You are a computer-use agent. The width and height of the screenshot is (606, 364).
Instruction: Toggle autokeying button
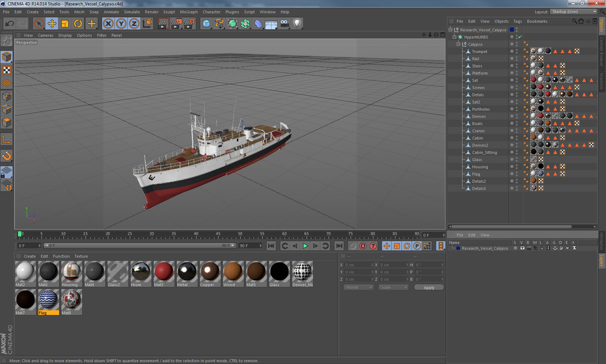pyautogui.click(x=363, y=246)
